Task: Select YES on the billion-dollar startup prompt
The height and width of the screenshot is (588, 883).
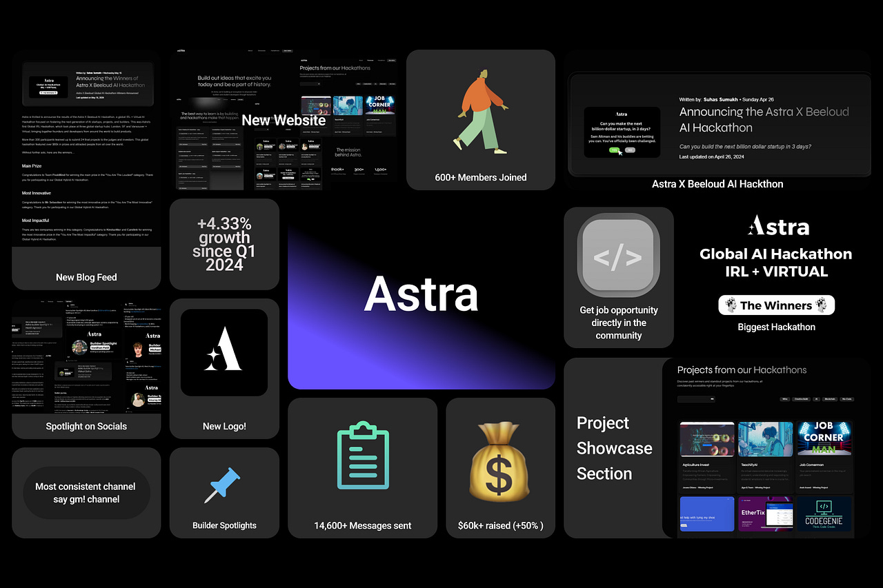Action: click(x=613, y=150)
